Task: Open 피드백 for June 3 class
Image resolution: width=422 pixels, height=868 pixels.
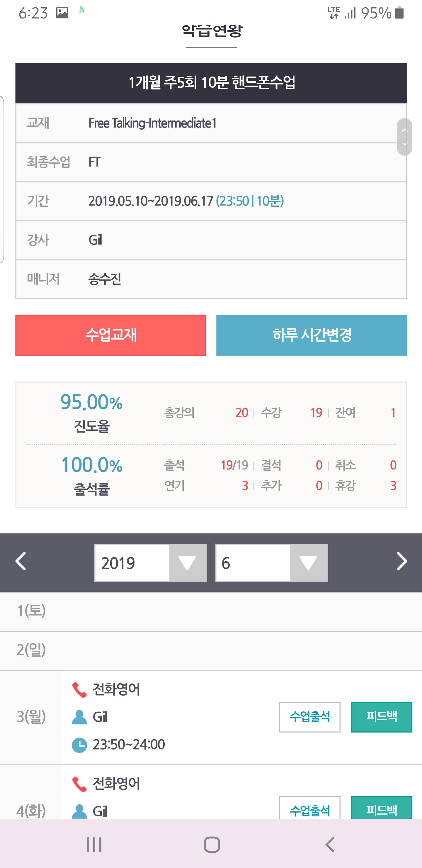Action: coord(381,717)
